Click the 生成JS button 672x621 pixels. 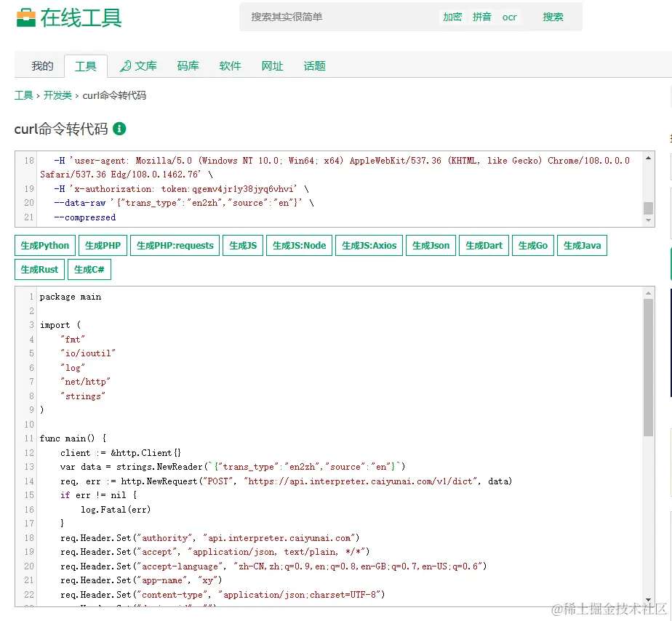coord(243,246)
